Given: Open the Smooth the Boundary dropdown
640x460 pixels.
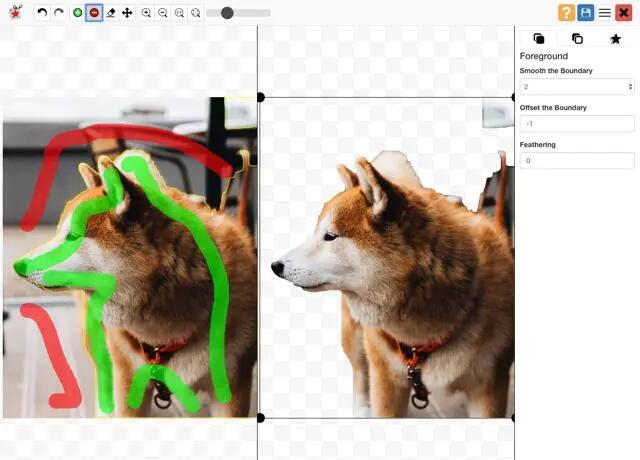Looking at the screenshot, I should [x=577, y=87].
